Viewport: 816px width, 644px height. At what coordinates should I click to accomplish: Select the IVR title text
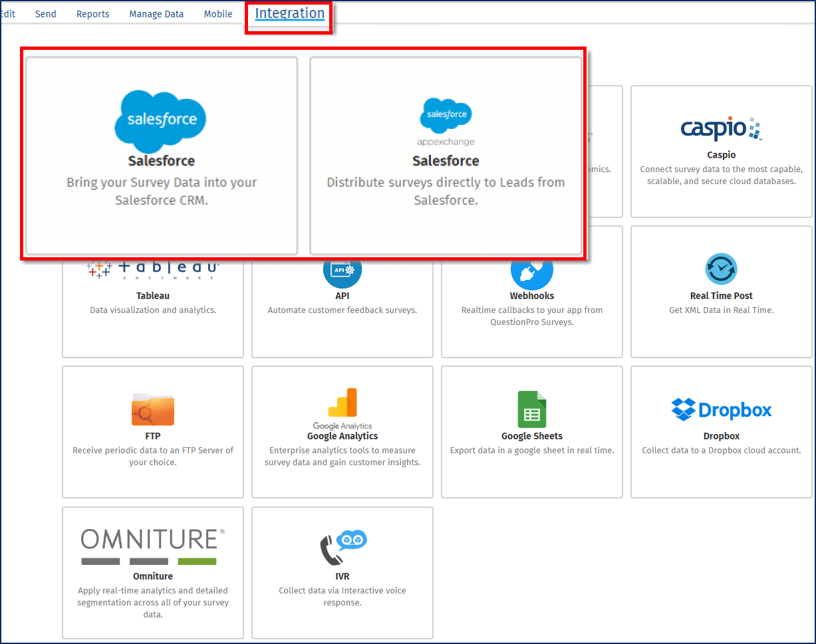(x=342, y=576)
